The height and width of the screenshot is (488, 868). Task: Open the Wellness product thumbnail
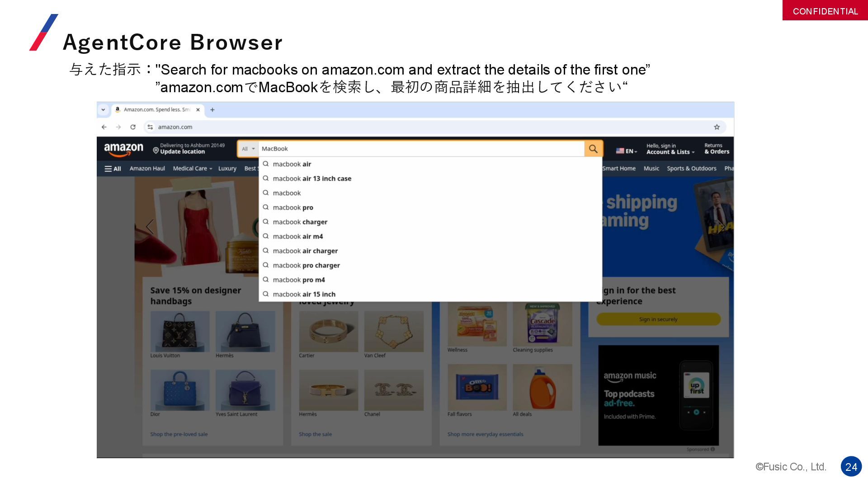(477, 324)
